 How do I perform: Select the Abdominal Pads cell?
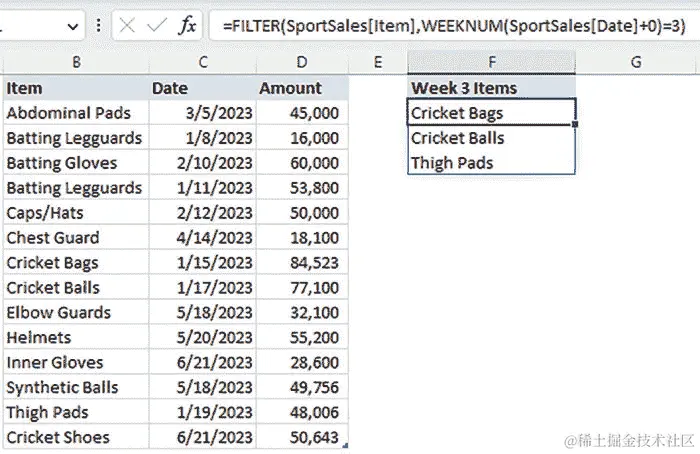76,113
